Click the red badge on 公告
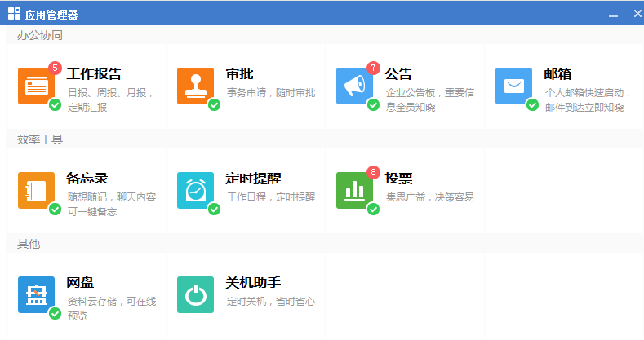 pos(373,68)
